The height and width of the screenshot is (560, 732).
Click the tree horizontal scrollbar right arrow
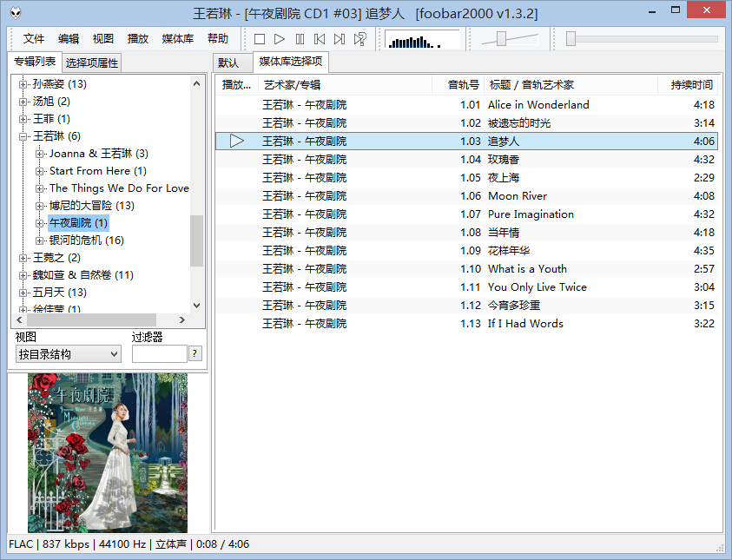coord(182,320)
